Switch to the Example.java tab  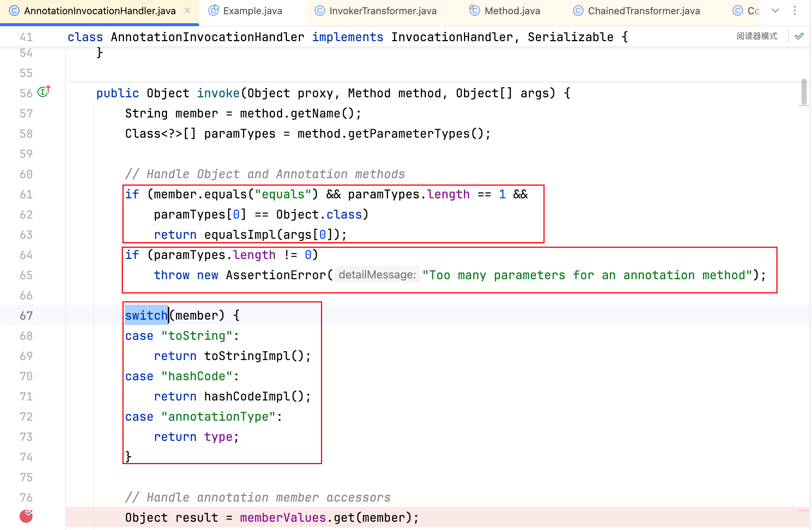click(252, 11)
